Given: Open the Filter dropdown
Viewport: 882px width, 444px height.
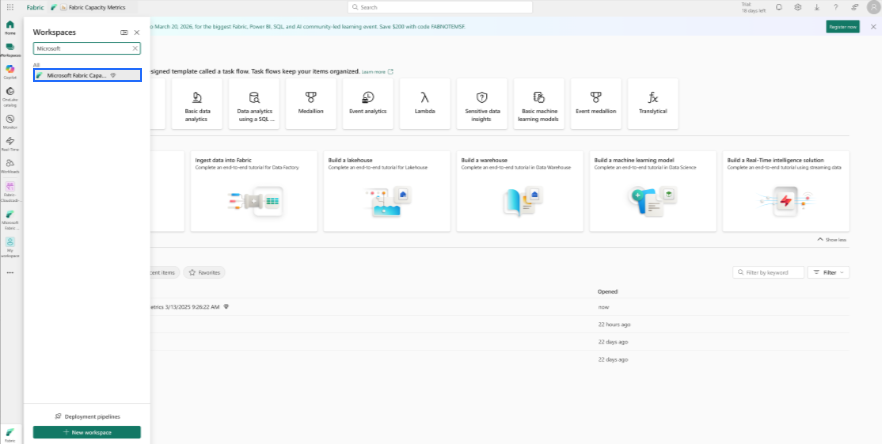Looking at the screenshot, I should point(828,272).
